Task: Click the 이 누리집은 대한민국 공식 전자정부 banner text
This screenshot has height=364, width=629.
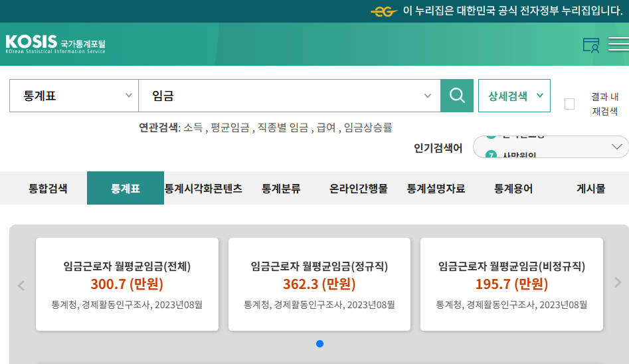Action: click(x=513, y=11)
